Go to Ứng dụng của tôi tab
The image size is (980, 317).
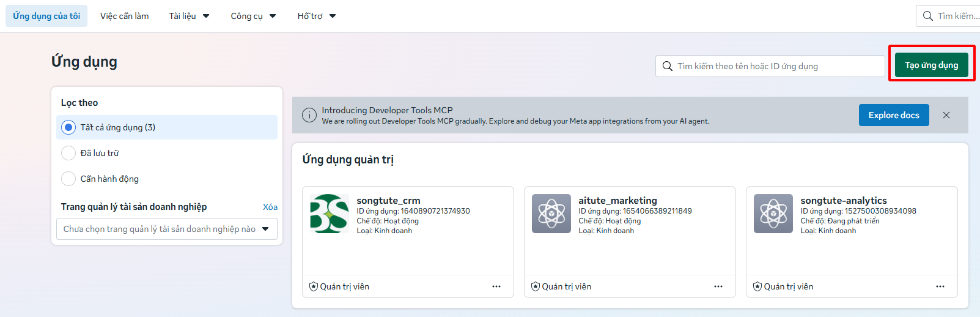pos(46,16)
